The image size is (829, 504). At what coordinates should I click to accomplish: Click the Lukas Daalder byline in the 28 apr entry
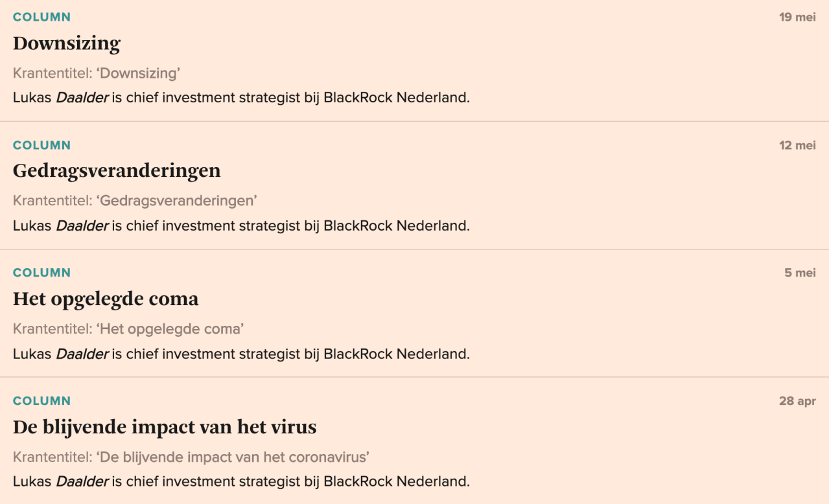[241, 482]
